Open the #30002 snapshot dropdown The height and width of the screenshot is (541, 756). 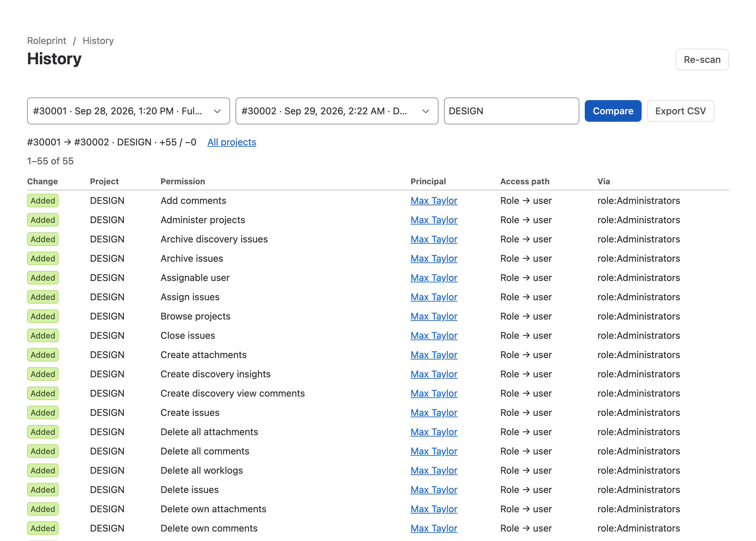pyautogui.click(x=337, y=111)
